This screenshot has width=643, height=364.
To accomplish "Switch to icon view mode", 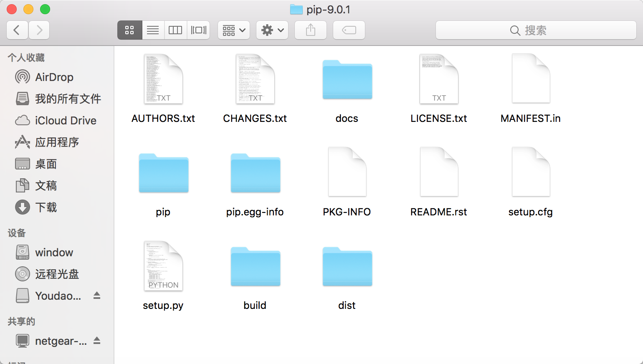I will point(129,30).
